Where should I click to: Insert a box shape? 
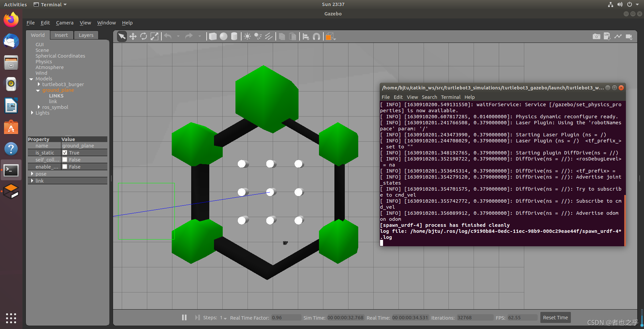[213, 36]
